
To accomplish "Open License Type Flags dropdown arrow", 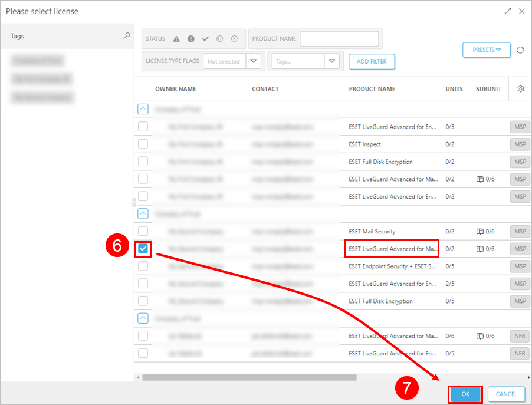I will click(x=253, y=61).
